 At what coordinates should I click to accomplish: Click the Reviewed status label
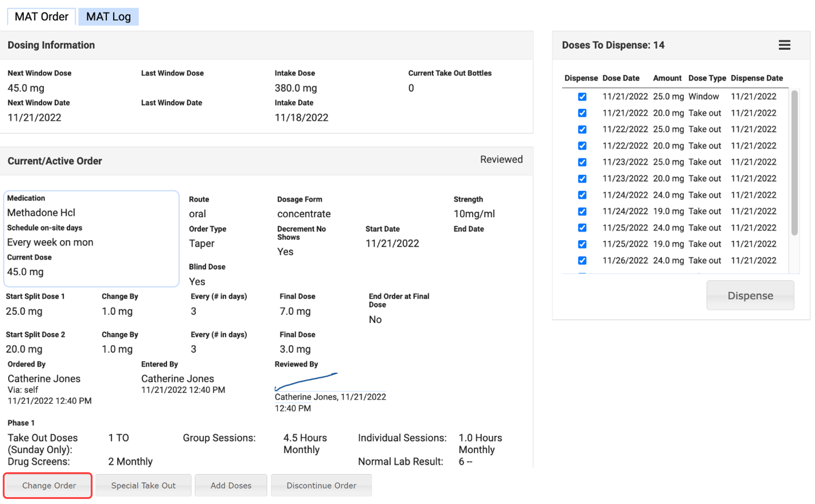tap(501, 160)
